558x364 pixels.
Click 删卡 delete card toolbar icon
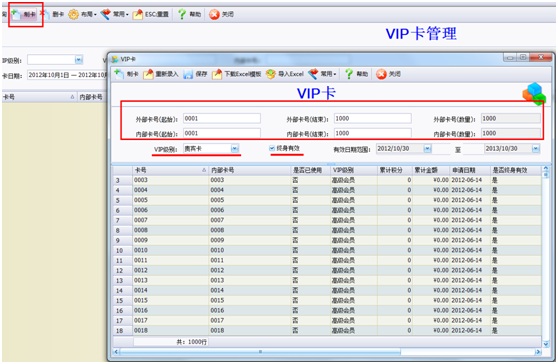[x=45, y=14]
